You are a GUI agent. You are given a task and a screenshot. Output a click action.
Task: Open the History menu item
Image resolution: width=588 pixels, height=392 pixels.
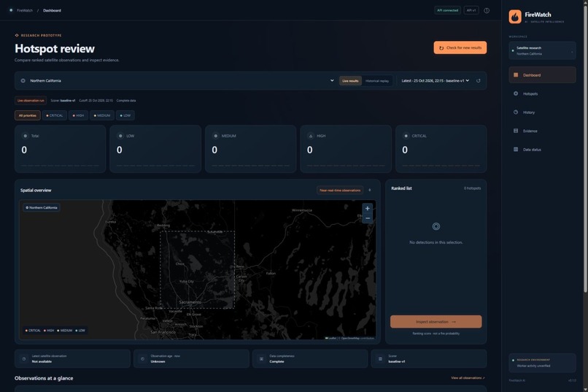[x=542, y=112]
